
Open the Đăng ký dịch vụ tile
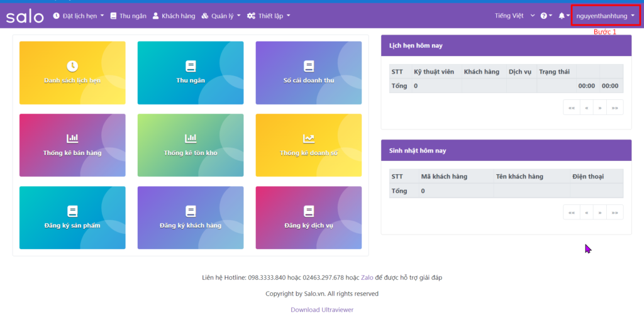308,218
